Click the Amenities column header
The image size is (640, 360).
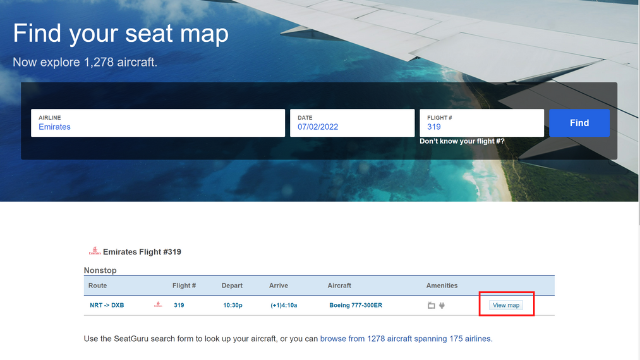(442, 285)
